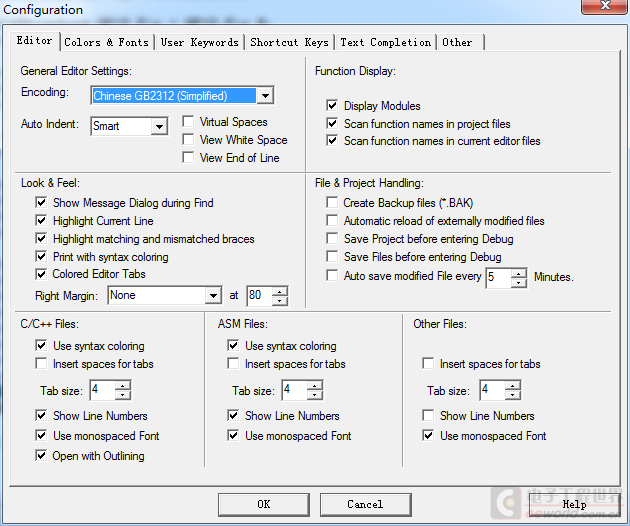Increase auto save minutes with up arrow

(x=519, y=273)
